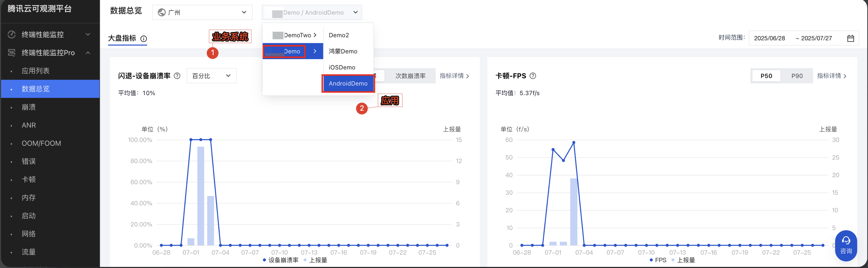Collapse the 终端性能监控Pro sidebar section
The image size is (868, 268).
click(88, 53)
